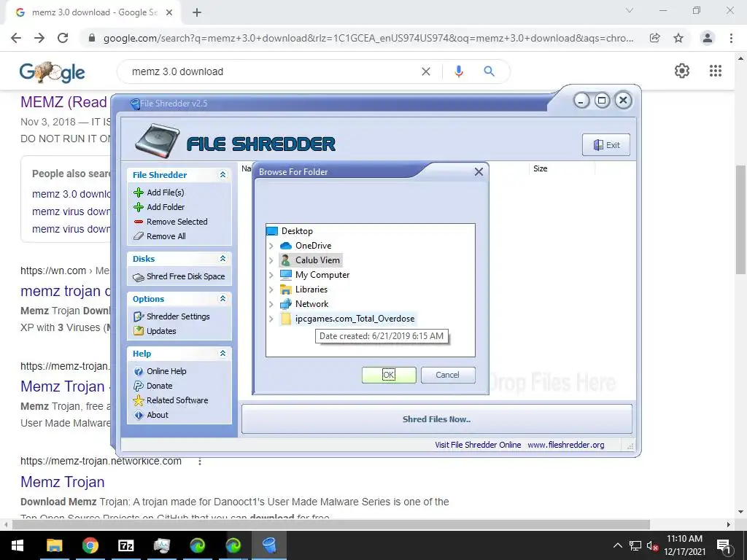Collapse the Help sidebar section
This screenshot has height=560, width=747.
222,354
